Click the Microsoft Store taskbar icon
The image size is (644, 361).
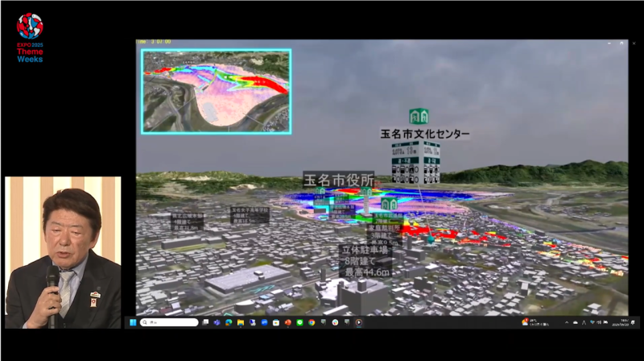[276, 322]
